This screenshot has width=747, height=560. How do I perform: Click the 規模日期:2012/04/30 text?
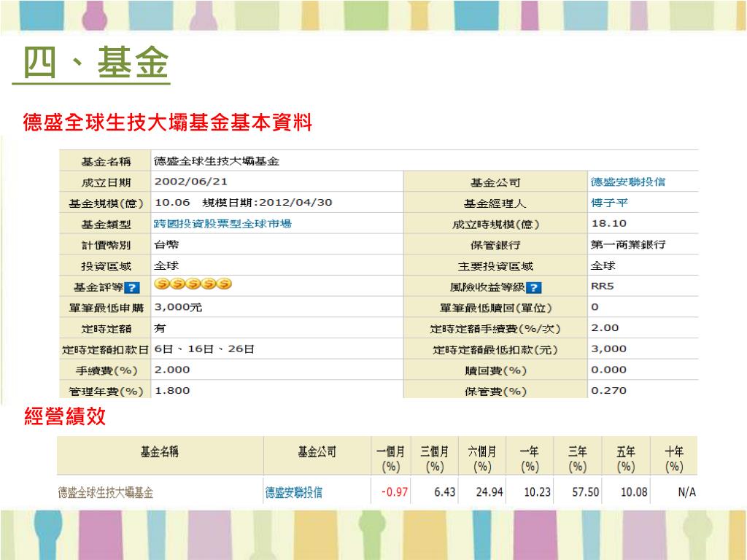[x=267, y=203]
